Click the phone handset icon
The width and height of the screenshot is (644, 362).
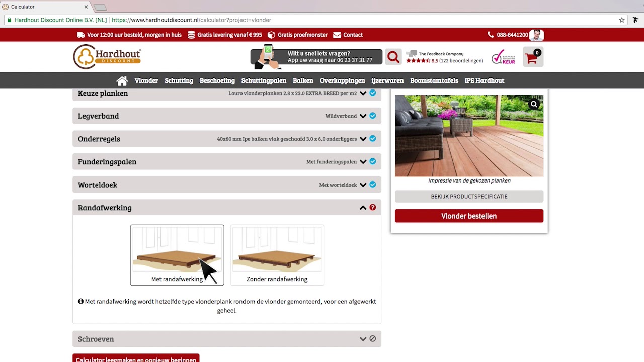(491, 35)
